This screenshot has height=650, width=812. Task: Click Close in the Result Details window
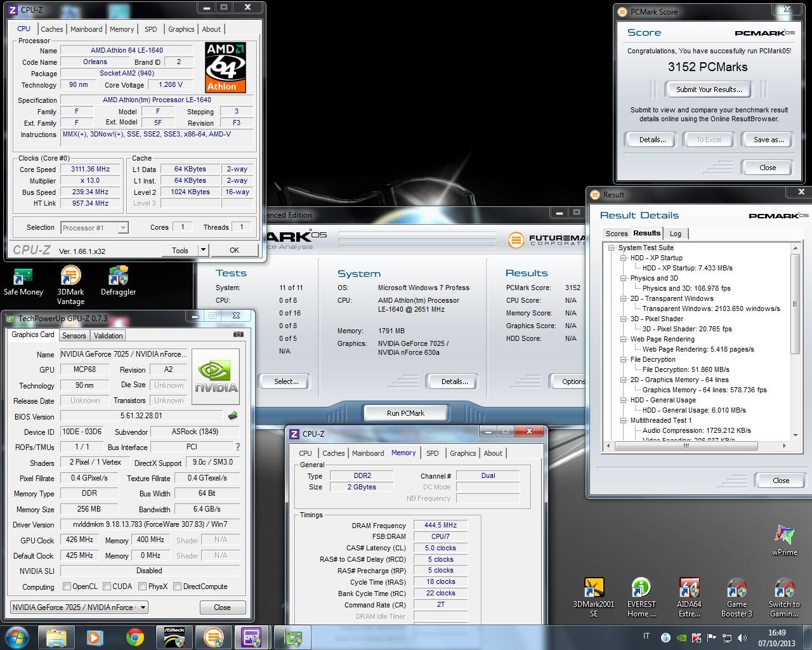tap(781, 481)
